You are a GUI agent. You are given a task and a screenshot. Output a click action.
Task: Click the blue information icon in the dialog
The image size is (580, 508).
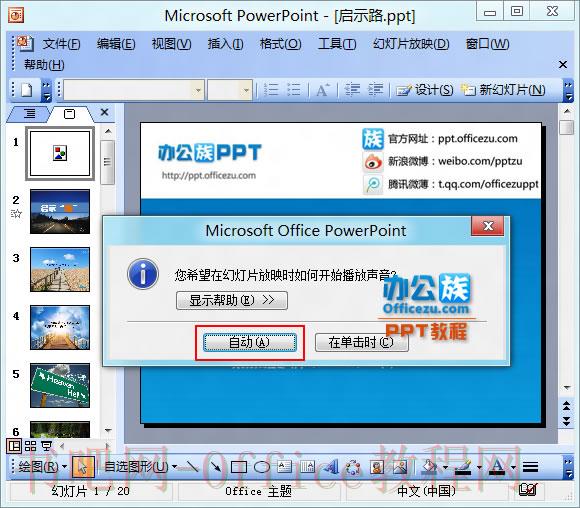pyautogui.click(x=143, y=274)
